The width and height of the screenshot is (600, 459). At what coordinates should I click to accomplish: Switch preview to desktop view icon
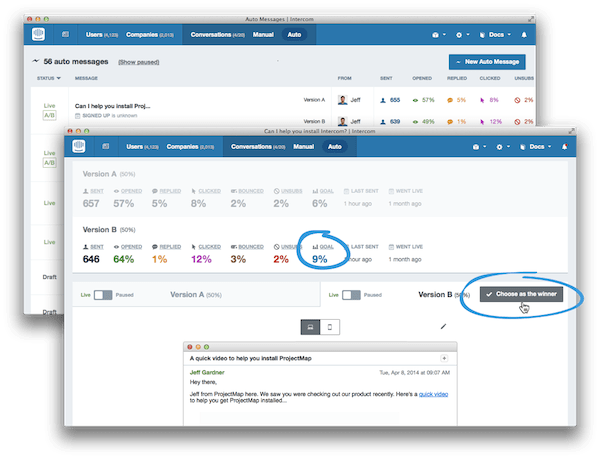311,327
